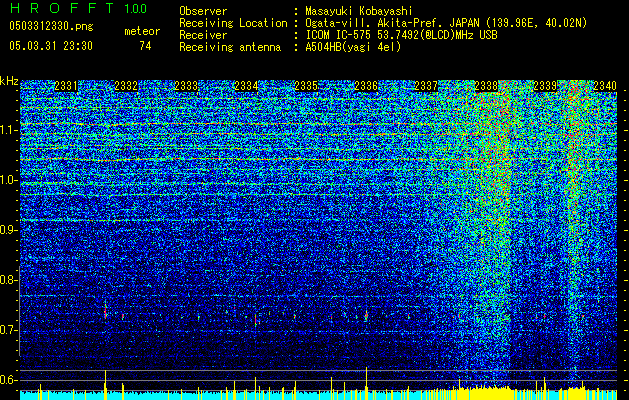Click the 2334 time marker
Image resolution: width=629 pixels, height=400 pixels.
pos(246,86)
